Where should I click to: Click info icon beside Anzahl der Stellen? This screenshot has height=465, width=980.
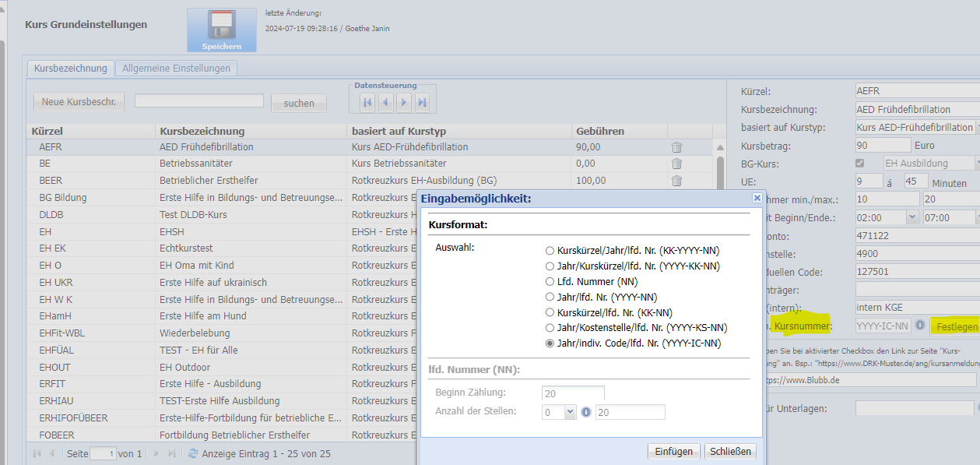585,412
